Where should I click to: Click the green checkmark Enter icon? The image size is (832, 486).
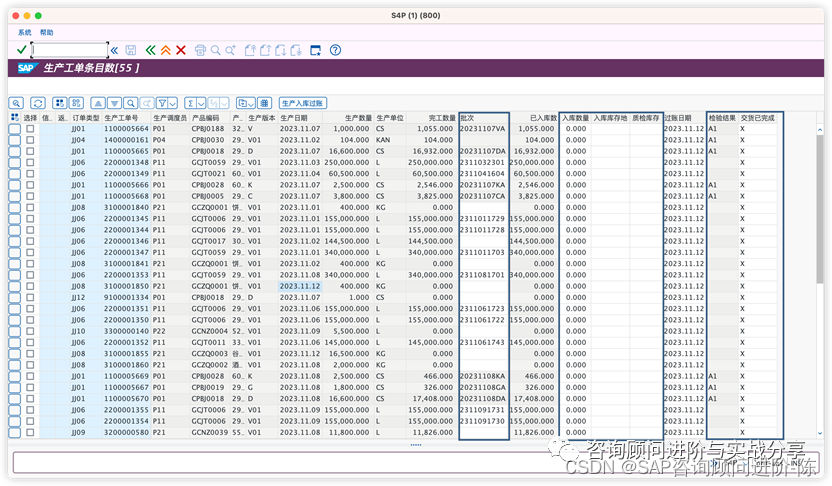tap(21, 50)
